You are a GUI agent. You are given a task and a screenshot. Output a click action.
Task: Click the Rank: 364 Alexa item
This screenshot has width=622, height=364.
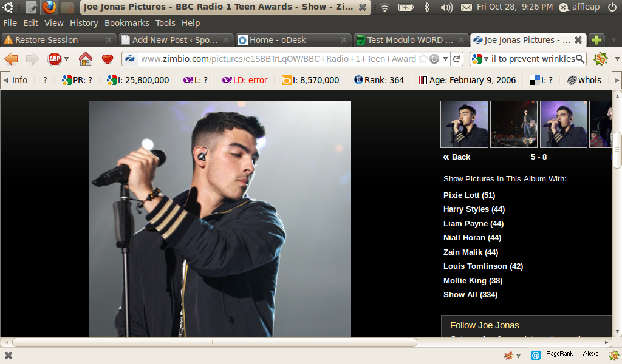pos(379,80)
